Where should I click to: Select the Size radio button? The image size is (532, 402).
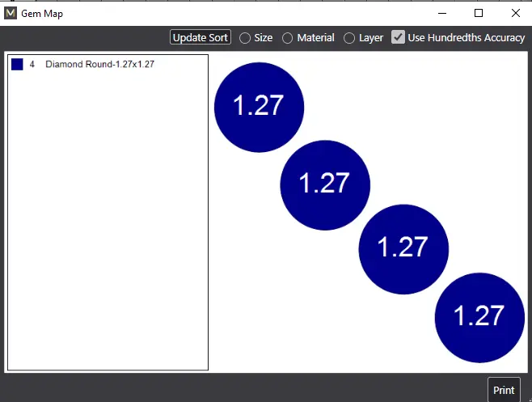[245, 38]
